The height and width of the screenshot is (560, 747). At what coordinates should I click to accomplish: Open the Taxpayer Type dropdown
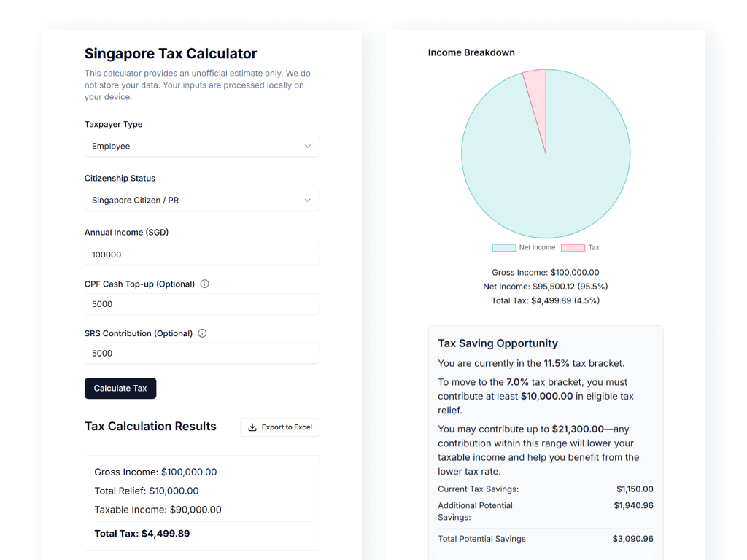(201, 147)
